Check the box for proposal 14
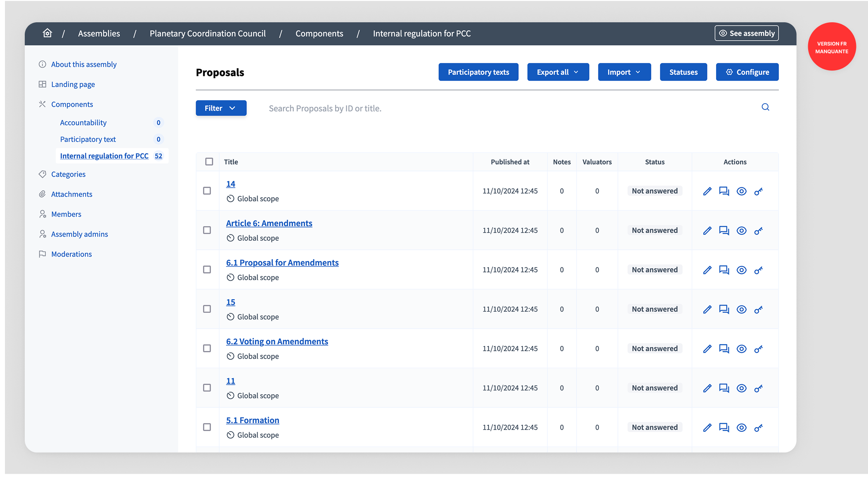This screenshot has width=868, height=480. tap(207, 191)
